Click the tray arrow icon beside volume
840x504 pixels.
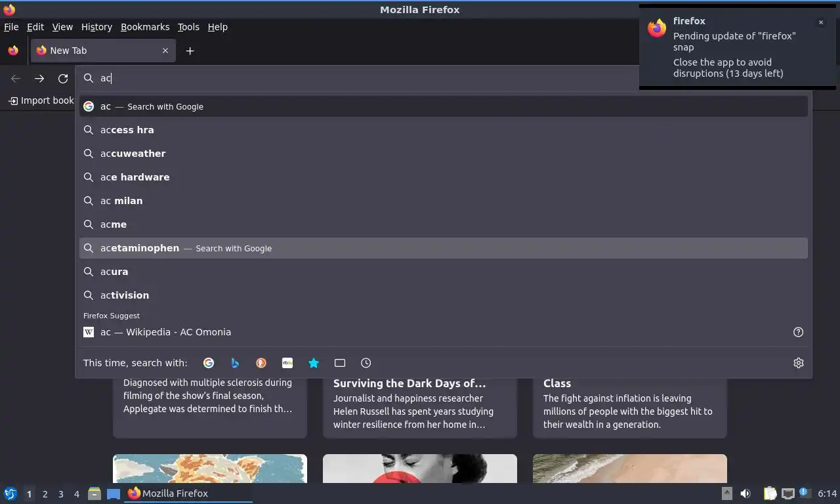tap(727, 493)
